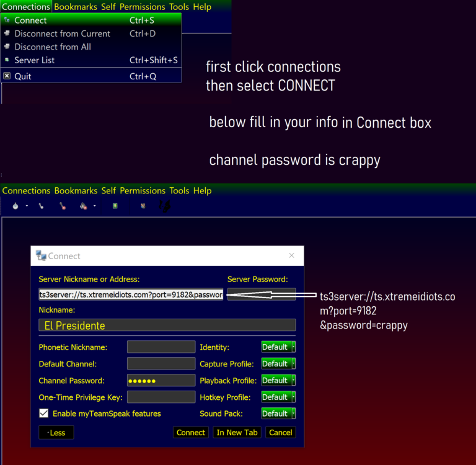Select Disconnect from All menu entry

[x=91, y=47]
